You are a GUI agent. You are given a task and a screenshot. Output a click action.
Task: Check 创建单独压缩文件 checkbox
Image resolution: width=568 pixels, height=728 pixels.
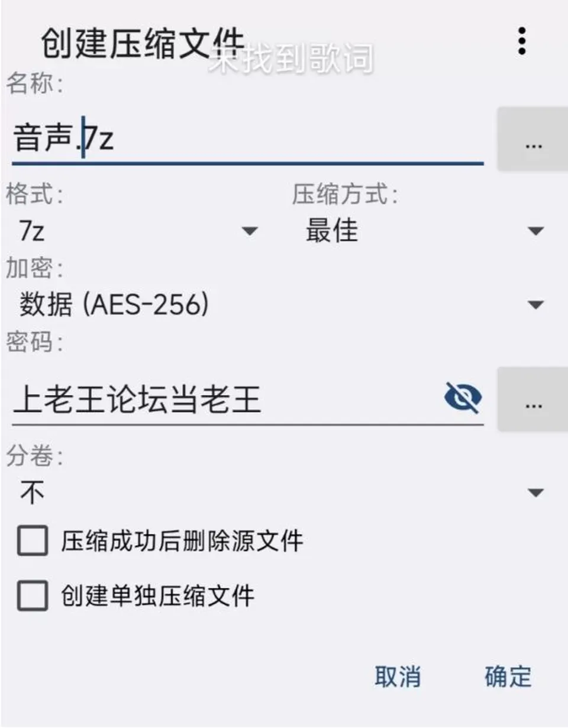tap(32, 595)
